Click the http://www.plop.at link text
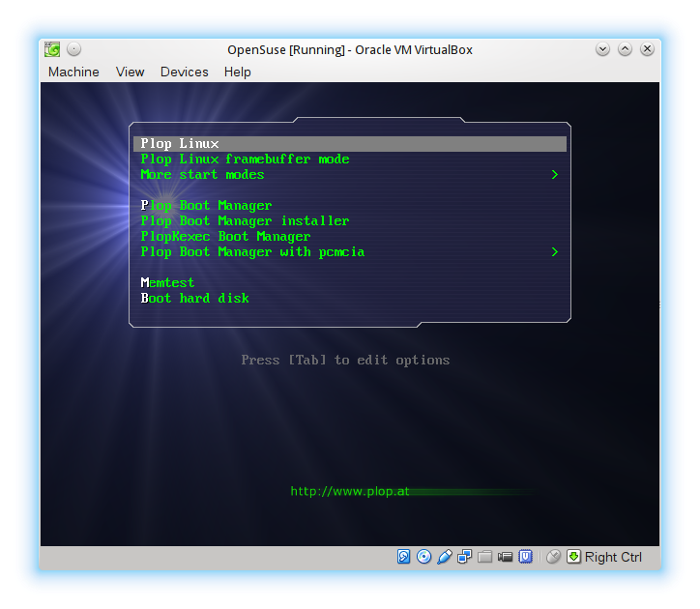Viewport: 700px width, 609px height. click(x=350, y=491)
